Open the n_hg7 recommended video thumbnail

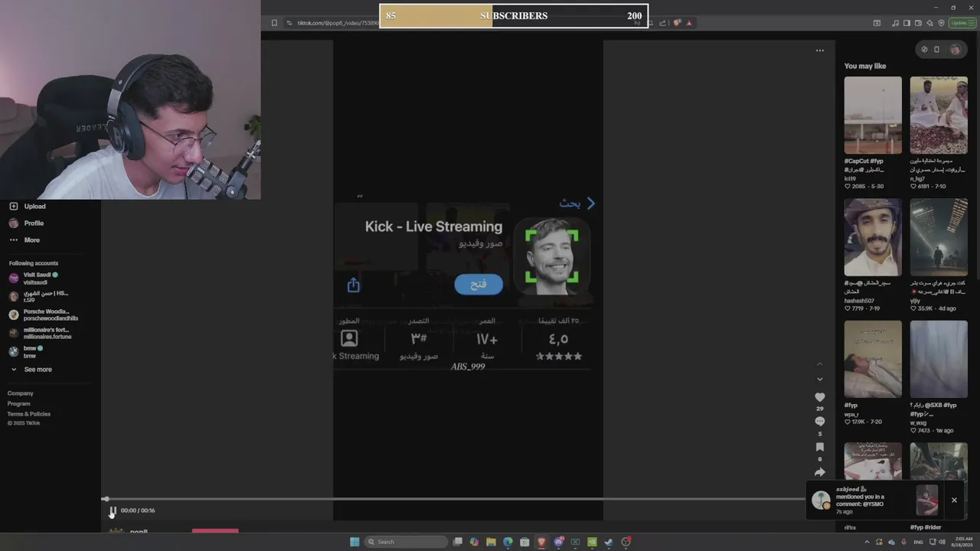[x=939, y=115]
